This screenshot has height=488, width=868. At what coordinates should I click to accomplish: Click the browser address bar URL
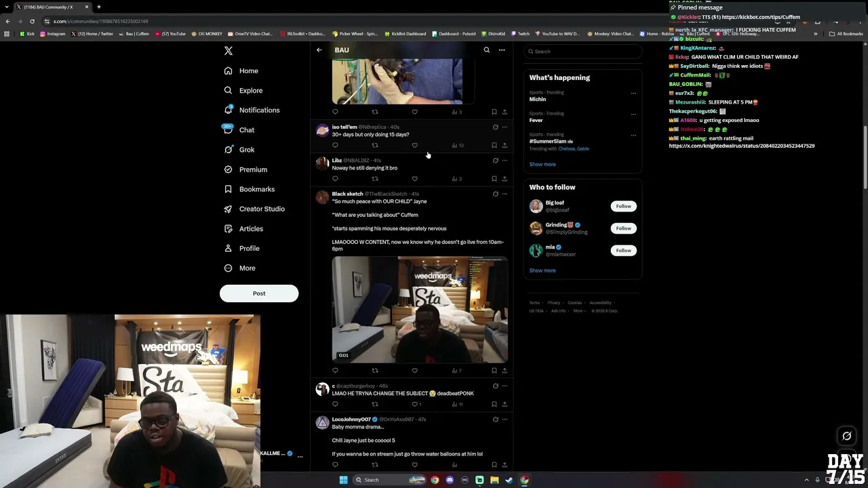(x=101, y=21)
